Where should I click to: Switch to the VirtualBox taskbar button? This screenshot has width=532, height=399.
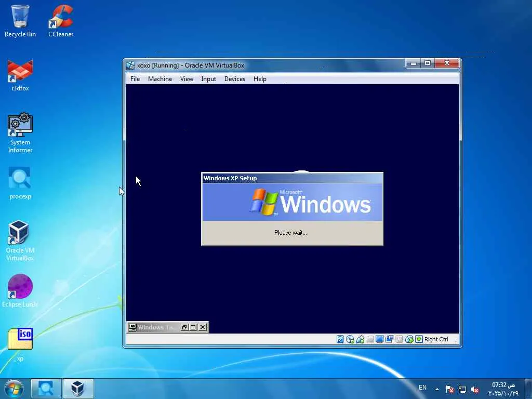point(78,389)
